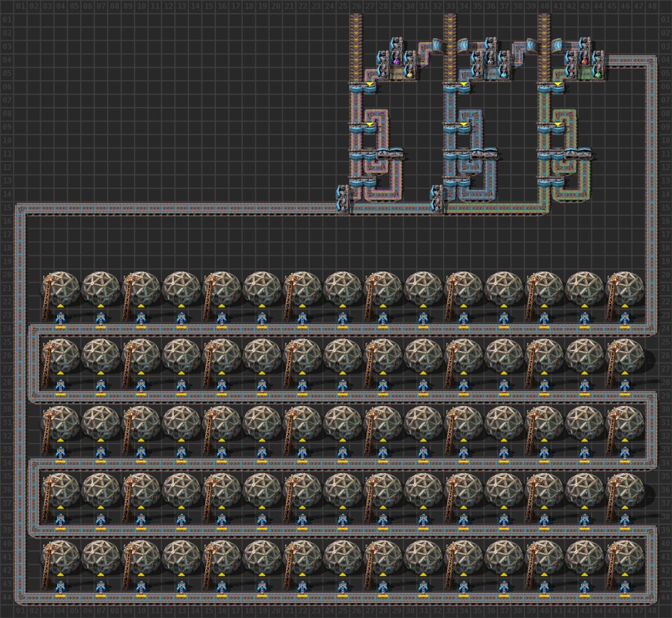Select the blue inserter under the bottom row's leftmost lab
The width and height of the screenshot is (672, 618).
tap(60, 587)
